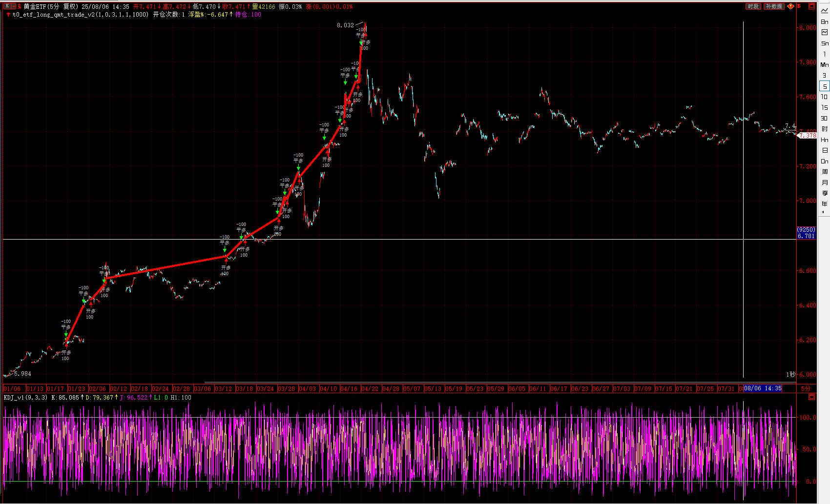Image resolution: width=830 pixels, height=504 pixels.
Task: Open the K-line chart type dropdown arrow
Action: click(x=13, y=6)
